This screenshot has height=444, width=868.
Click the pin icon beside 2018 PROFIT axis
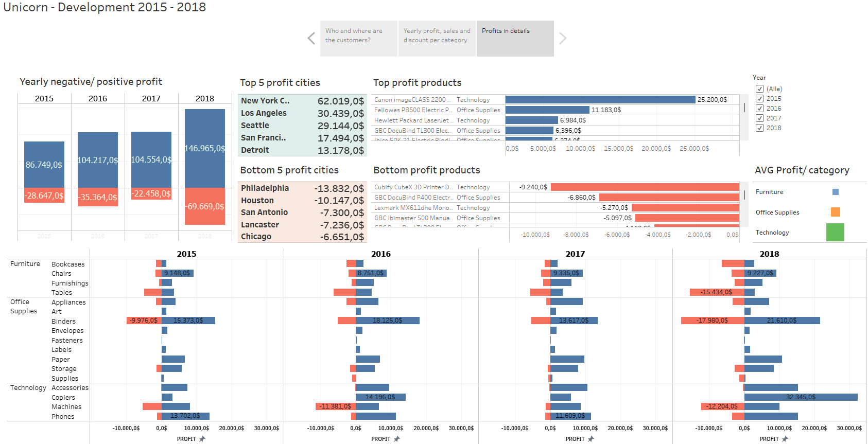[x=785, y=439]
